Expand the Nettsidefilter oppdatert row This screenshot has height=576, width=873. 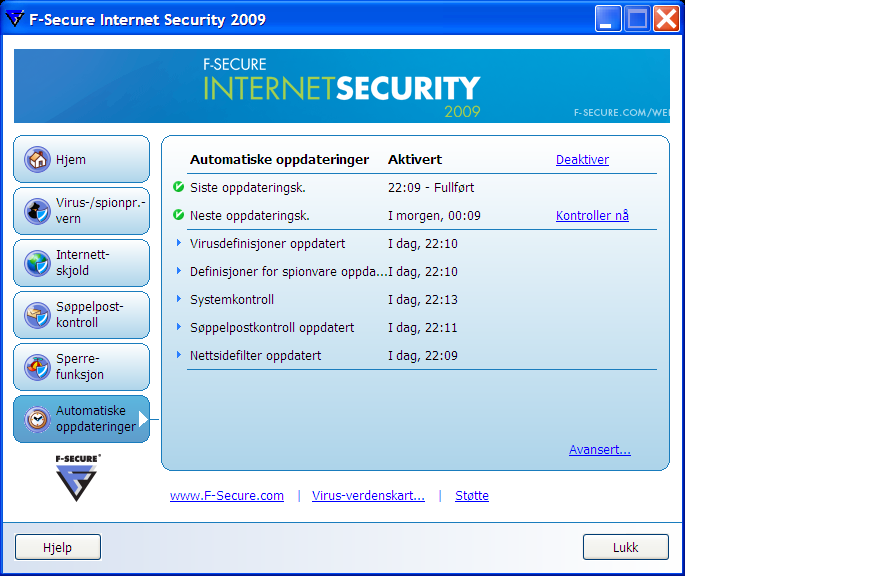pyautogui.click(x=178, y=355)
